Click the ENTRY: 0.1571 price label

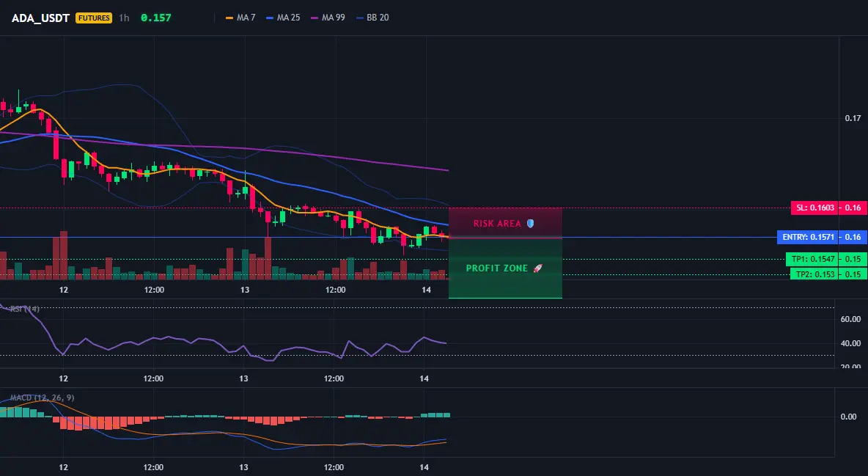click(808, 237)
